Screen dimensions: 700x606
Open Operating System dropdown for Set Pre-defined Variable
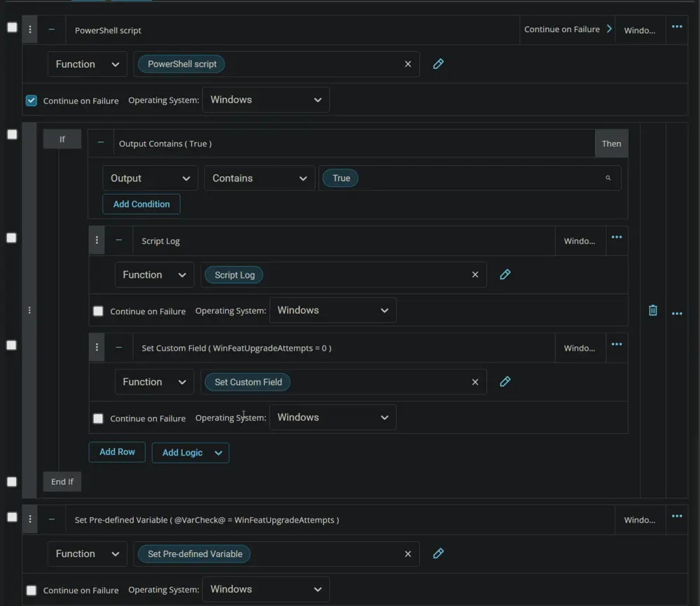[x=266, y=589]
